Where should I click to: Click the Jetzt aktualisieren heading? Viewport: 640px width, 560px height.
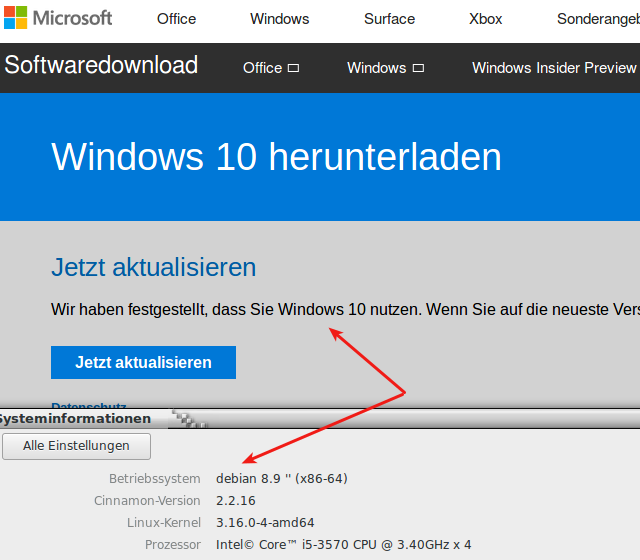pyautogui.click(x=153, y=267)
